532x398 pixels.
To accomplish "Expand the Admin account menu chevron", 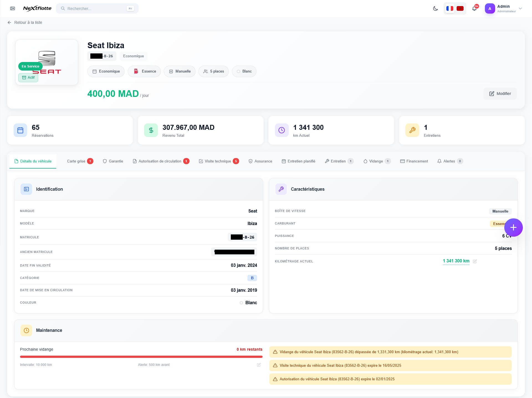I will 520,9.
